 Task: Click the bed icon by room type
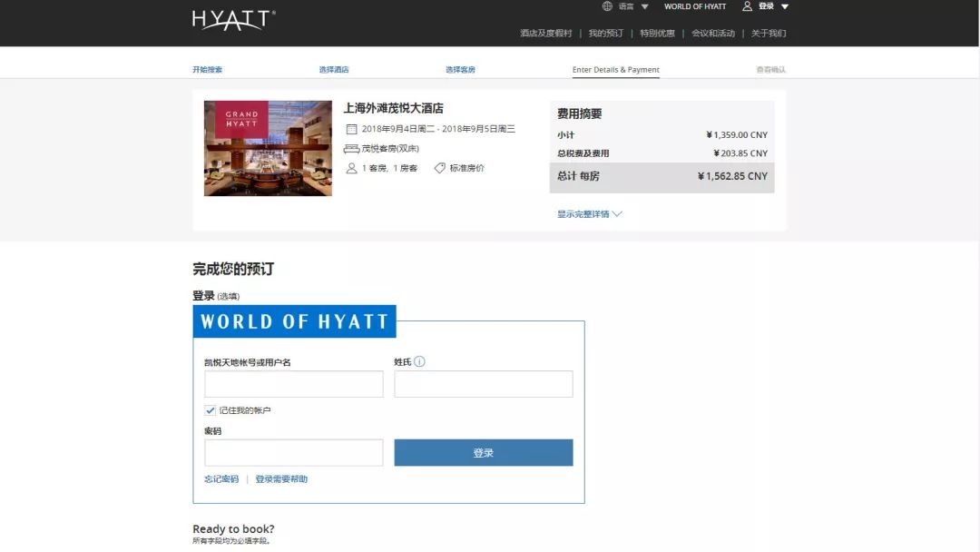coord(351,149)
